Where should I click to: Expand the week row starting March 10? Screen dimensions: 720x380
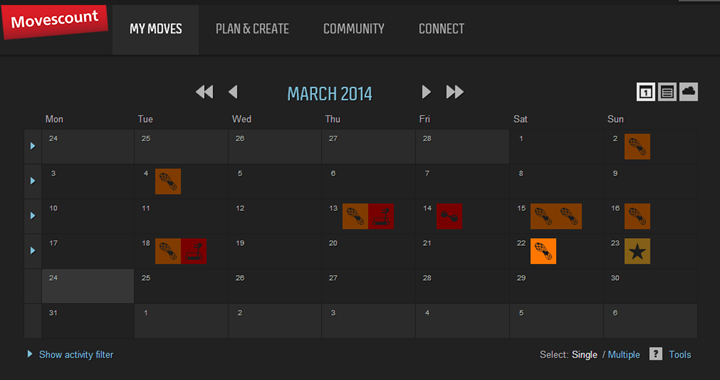coord(33,216)
